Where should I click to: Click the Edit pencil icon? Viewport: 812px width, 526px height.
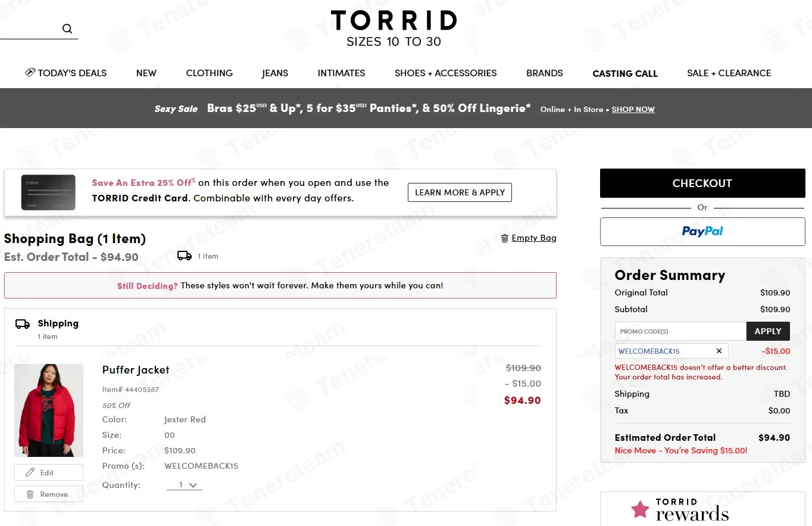(x=30, y=472)
